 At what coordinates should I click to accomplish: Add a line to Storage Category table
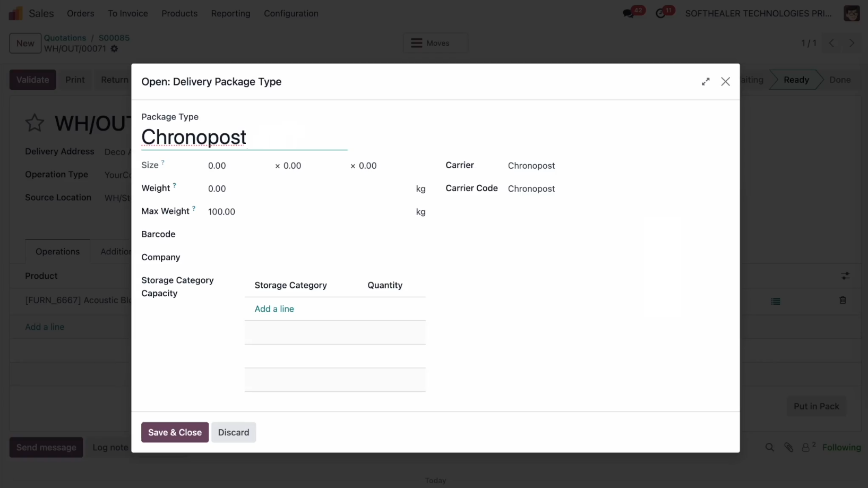pyautogui.click(x=274, y=309)
